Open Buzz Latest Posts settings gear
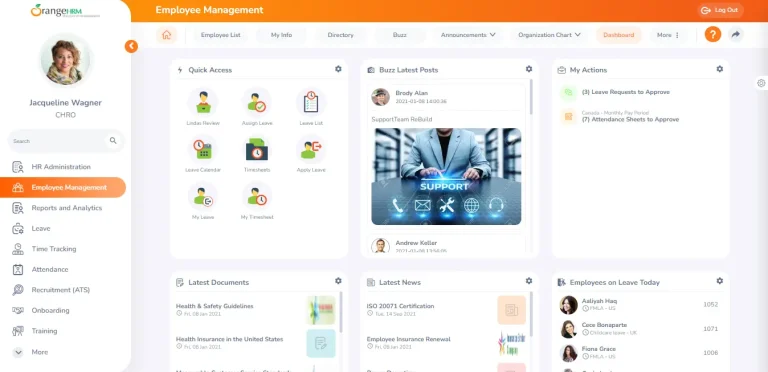The height and width of the screenshot is (372, 768). (529, 69)
